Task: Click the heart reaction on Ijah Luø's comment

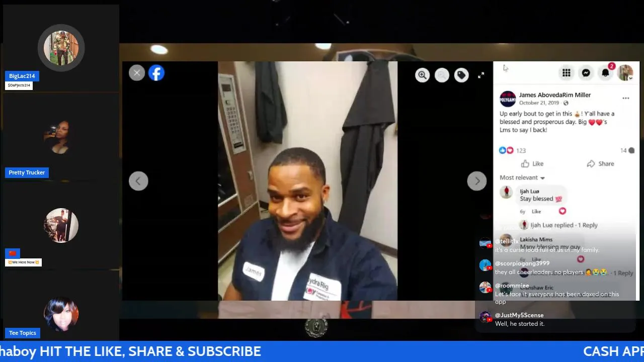Action: [562, 211]
